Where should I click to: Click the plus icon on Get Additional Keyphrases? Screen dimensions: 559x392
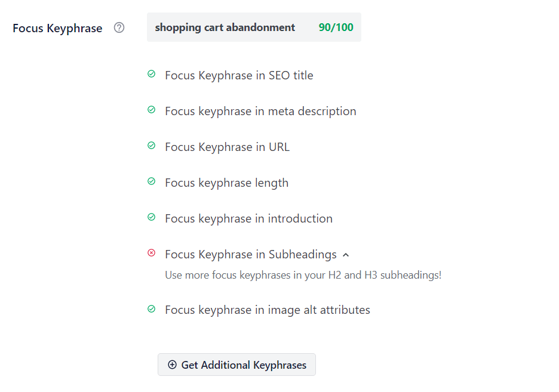173,365
